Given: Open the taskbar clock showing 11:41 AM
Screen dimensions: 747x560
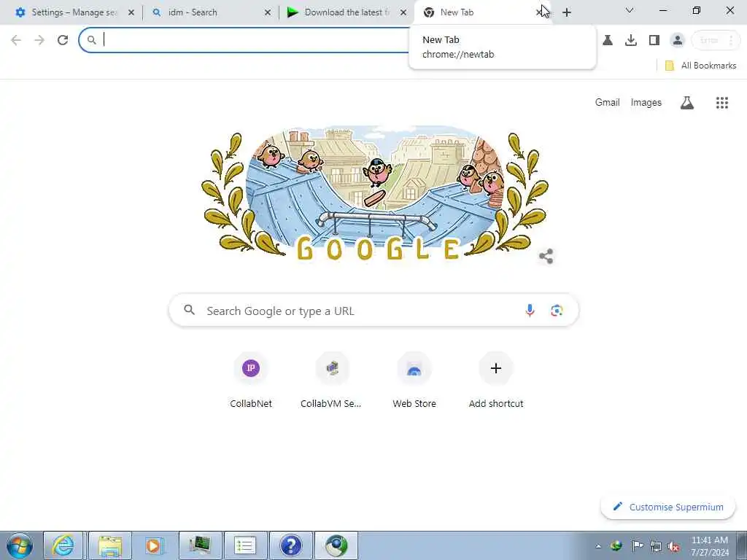Looking at the screenshot, I should coord(710,546).
